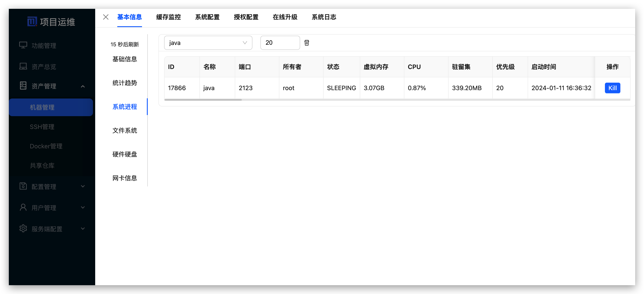Expand the 用户管理 section
This screenshot has height=294, width=644.
[83, 207]
